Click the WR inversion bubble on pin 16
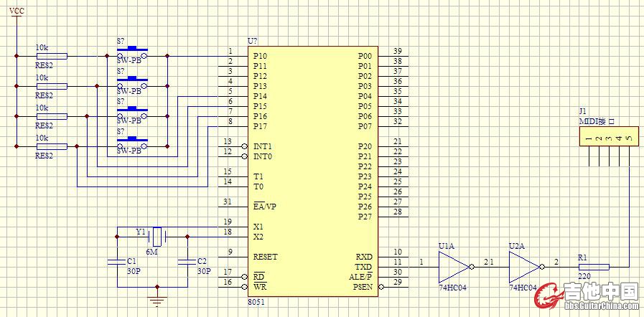 [245, 287]
